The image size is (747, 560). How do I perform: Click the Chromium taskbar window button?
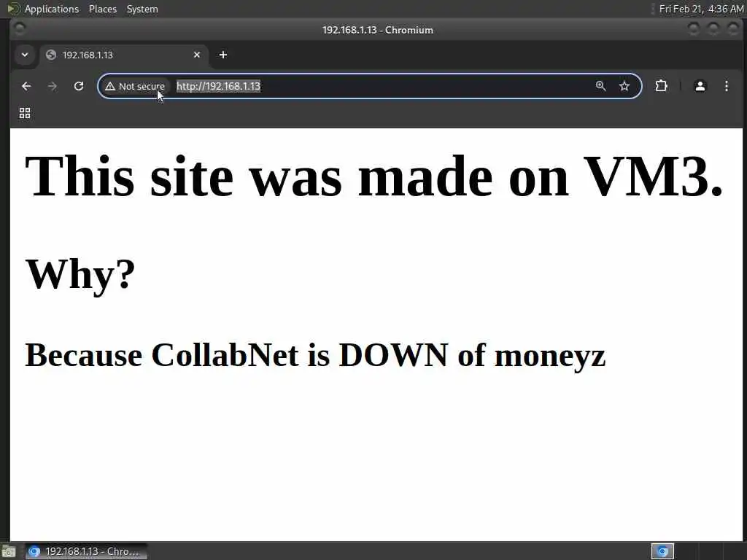86,551
